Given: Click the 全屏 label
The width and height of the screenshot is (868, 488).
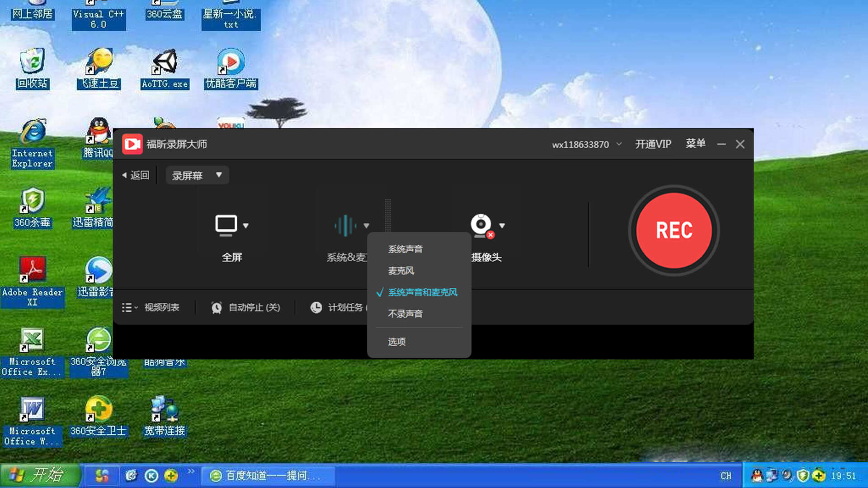Looking at the screenshot, I should [x=232, y=257].
